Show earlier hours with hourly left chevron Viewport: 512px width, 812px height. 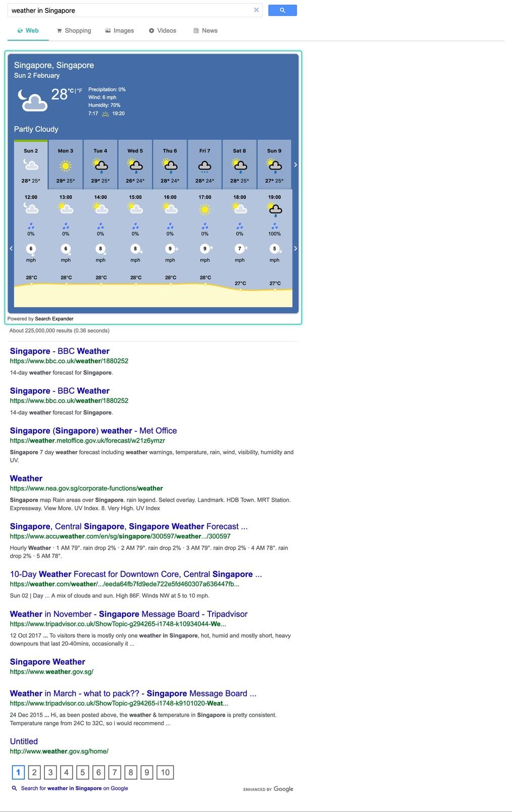click(x=11, y=248)
